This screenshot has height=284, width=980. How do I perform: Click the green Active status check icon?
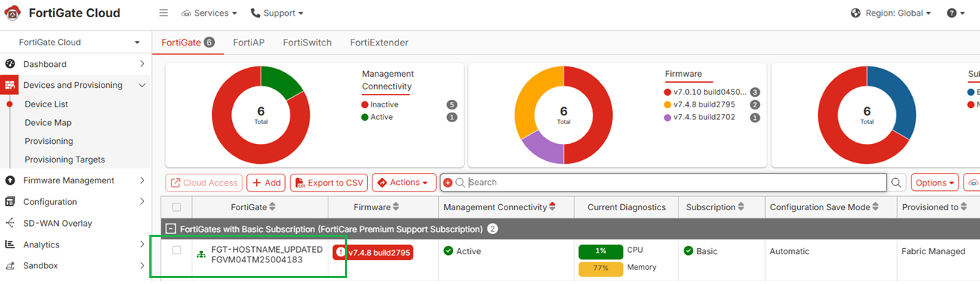click(449, 251)
